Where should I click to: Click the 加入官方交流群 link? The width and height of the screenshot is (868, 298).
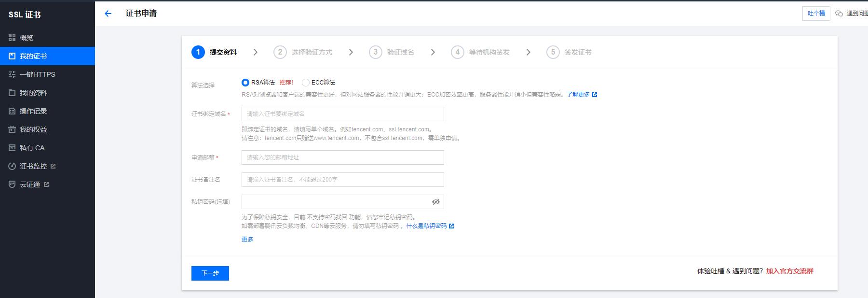point(790,271)
